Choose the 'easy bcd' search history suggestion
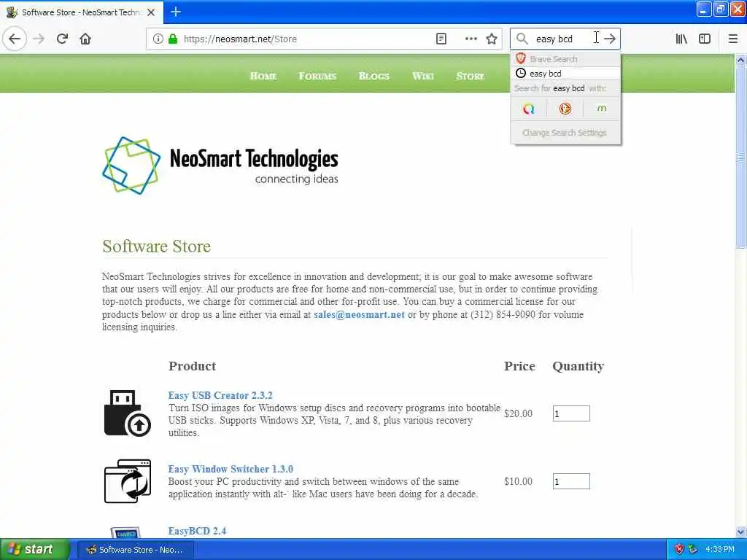Image resolution: width=747 pixels, height=560 pixels. (x=565, y=74)
